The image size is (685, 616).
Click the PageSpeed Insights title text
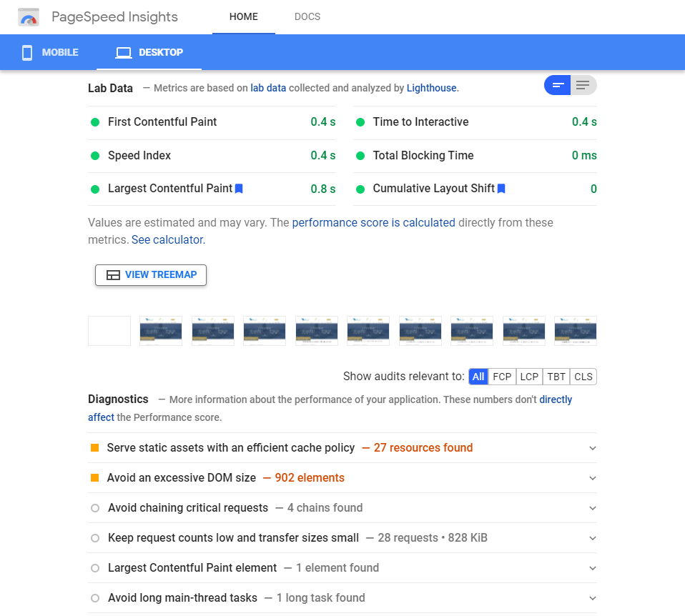pos(114,16)
